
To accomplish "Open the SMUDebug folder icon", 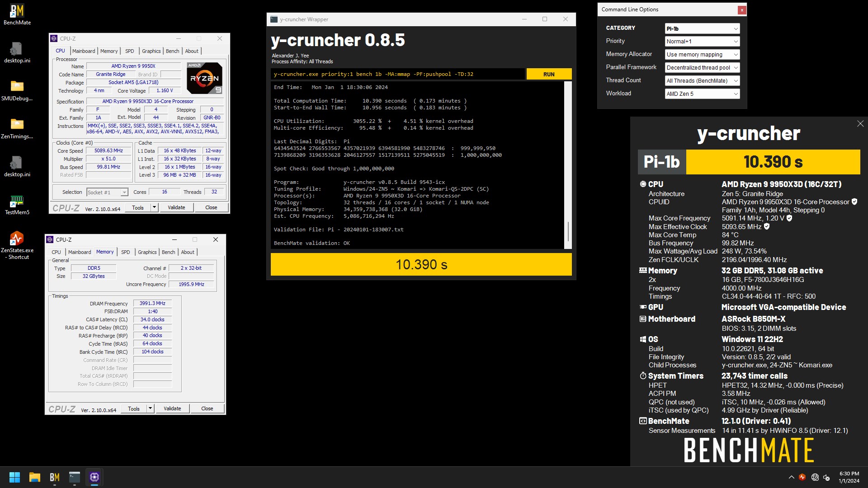I will coord(17,90).
